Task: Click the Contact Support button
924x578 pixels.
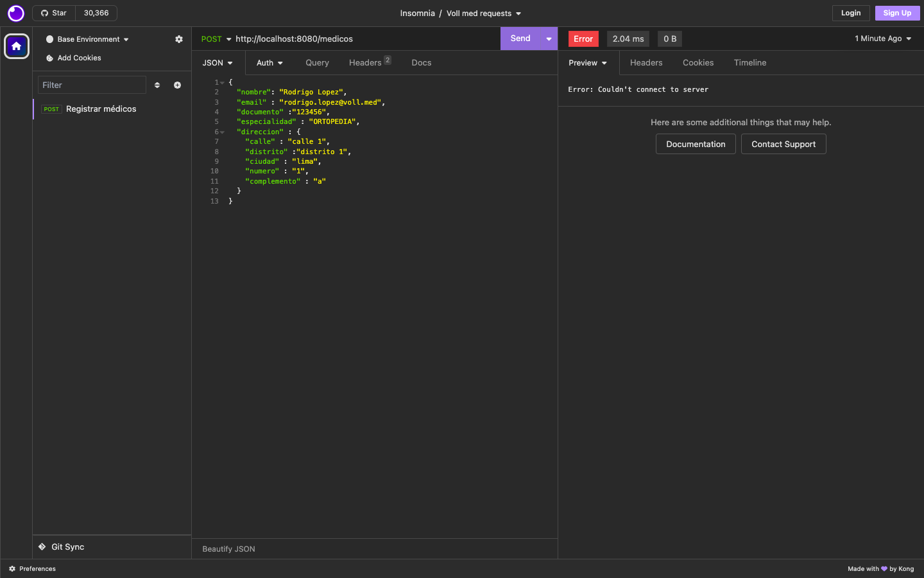Action: [x=783, y=144]
